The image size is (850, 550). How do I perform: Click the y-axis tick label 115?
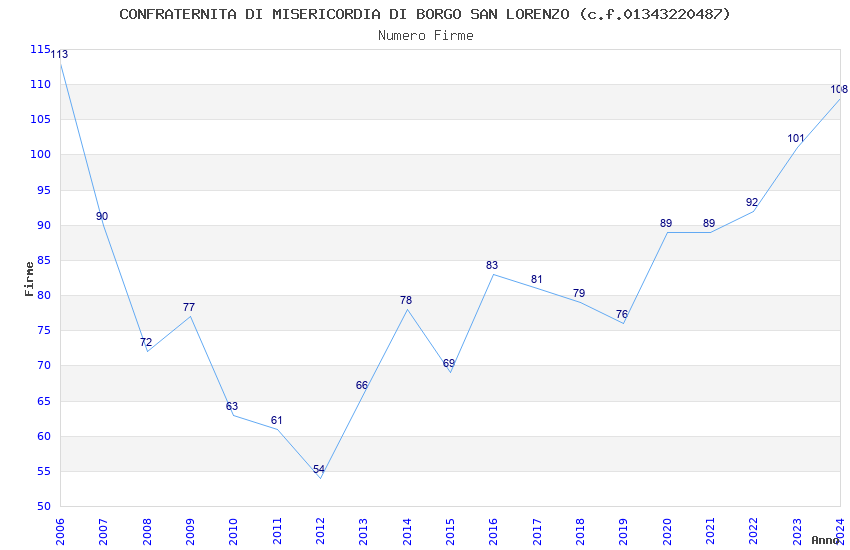(40, 49)
